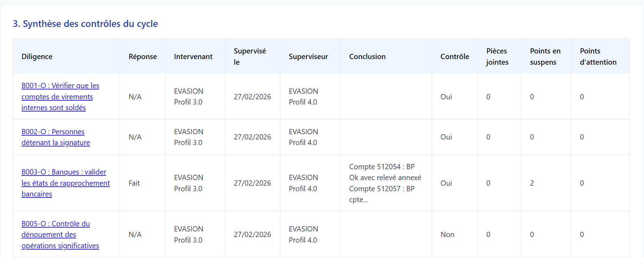
Task: Click the Superviseur column header
Action: point(309,57)
